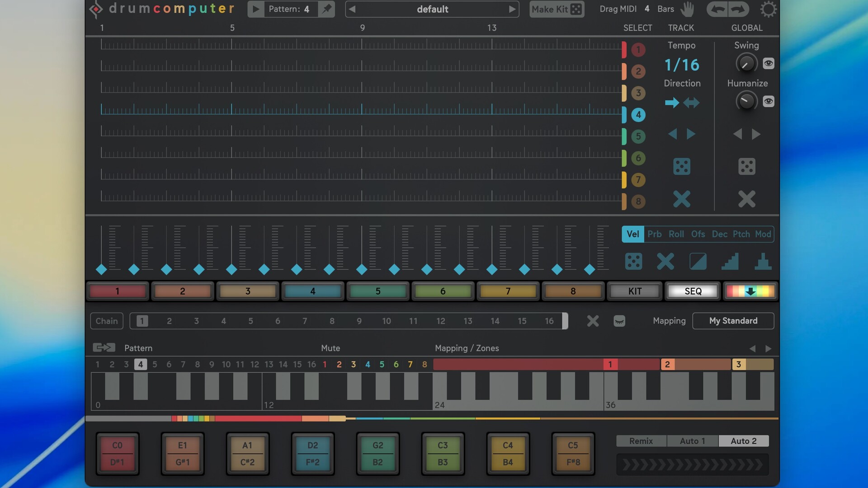Click the rainbow download arrow button
Screen dimensions: 868x488
point(750,291)
